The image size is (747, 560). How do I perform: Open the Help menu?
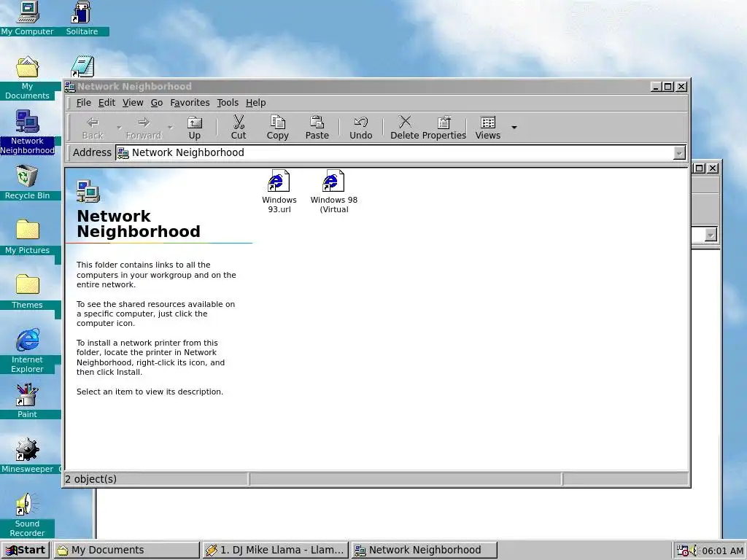click(256, 102)
